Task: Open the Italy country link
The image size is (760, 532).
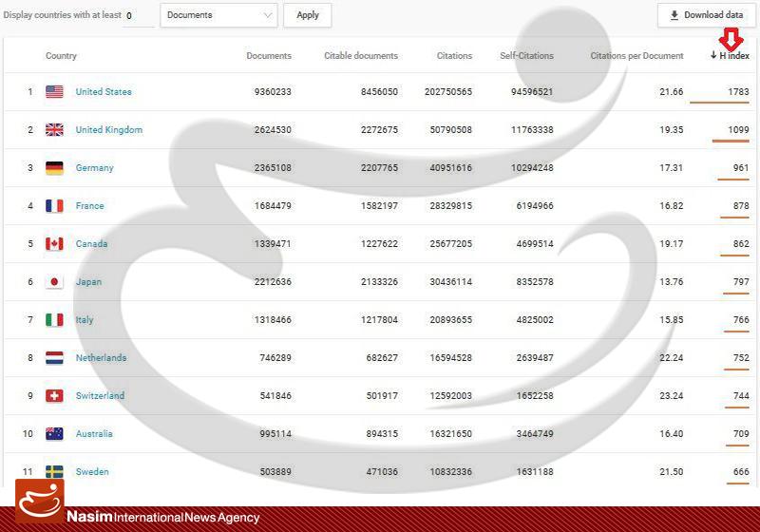Action: pos(85,320)
